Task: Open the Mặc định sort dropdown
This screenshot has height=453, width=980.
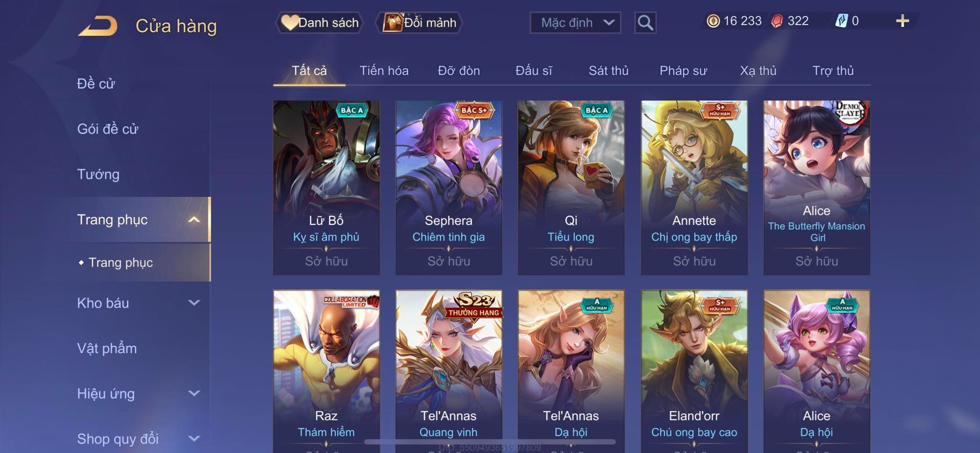Action: [575, 22]
